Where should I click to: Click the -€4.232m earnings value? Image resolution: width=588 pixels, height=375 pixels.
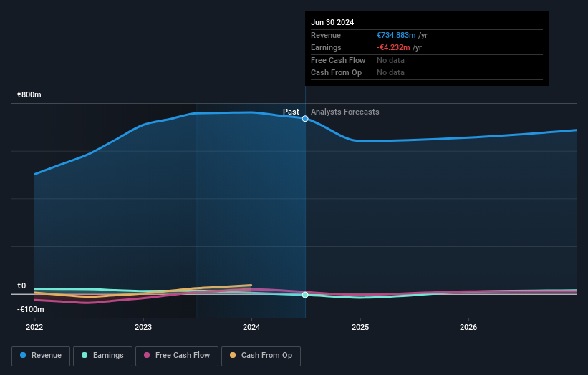393,47
